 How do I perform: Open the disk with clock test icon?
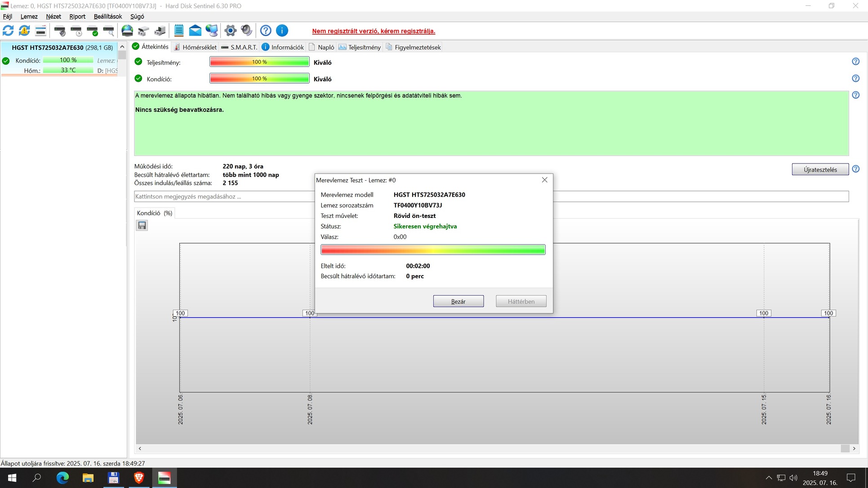coord(76,31)
